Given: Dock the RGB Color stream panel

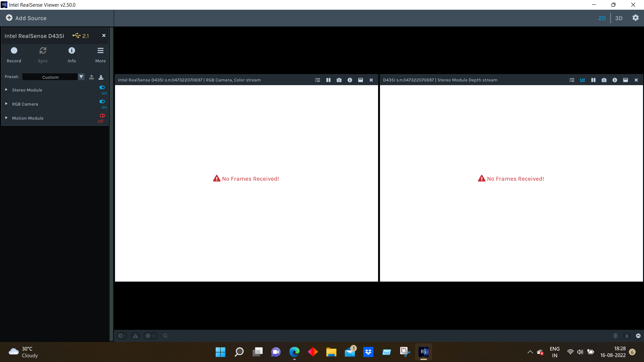Looking at the screenshot, I should click(x=361, y=80).
